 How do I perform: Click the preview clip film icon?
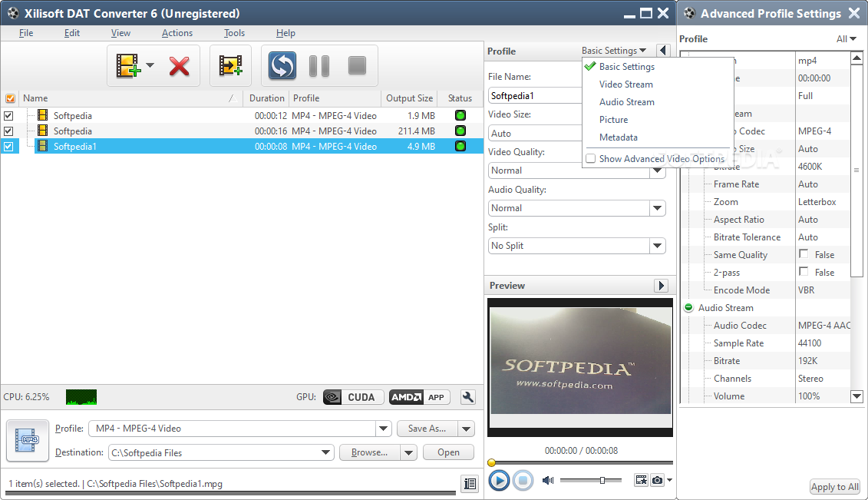[641, 480]
